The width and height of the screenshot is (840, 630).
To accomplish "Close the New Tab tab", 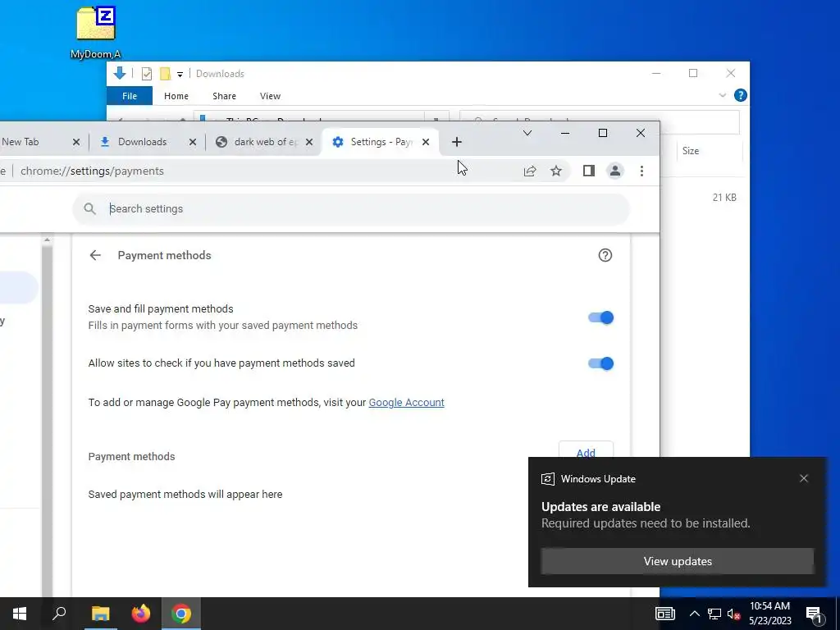I will (x=76, y=142).
